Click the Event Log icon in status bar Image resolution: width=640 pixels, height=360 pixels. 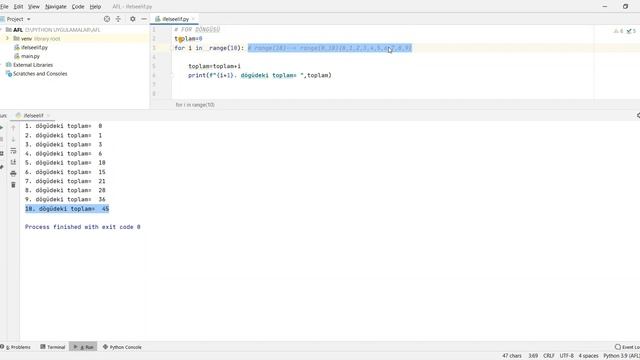[618, 347]
